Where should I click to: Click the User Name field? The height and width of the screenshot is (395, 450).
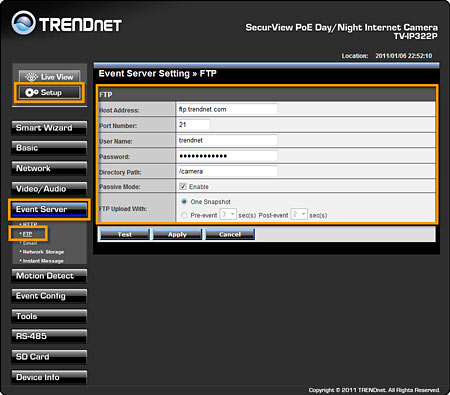click(227, 140)
